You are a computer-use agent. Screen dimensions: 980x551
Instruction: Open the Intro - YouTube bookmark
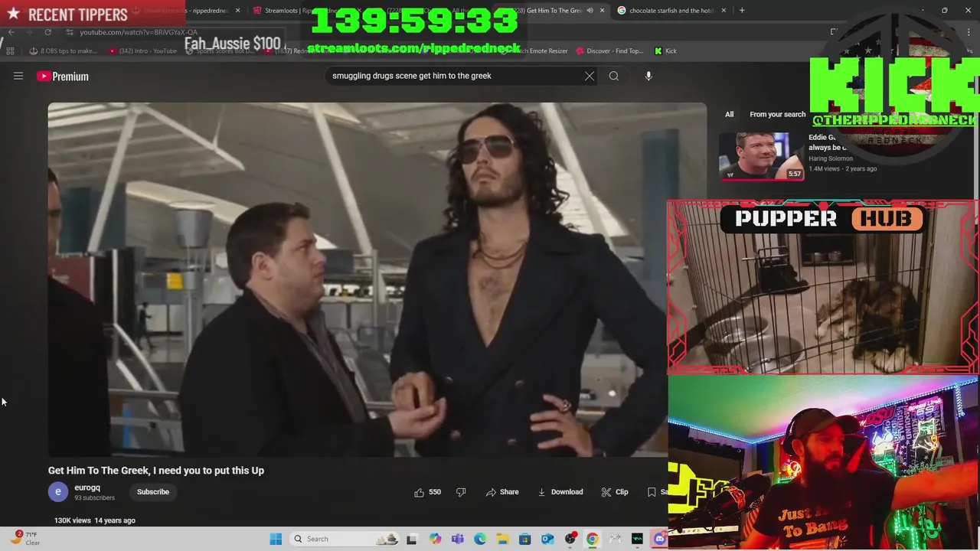point(142,51)
